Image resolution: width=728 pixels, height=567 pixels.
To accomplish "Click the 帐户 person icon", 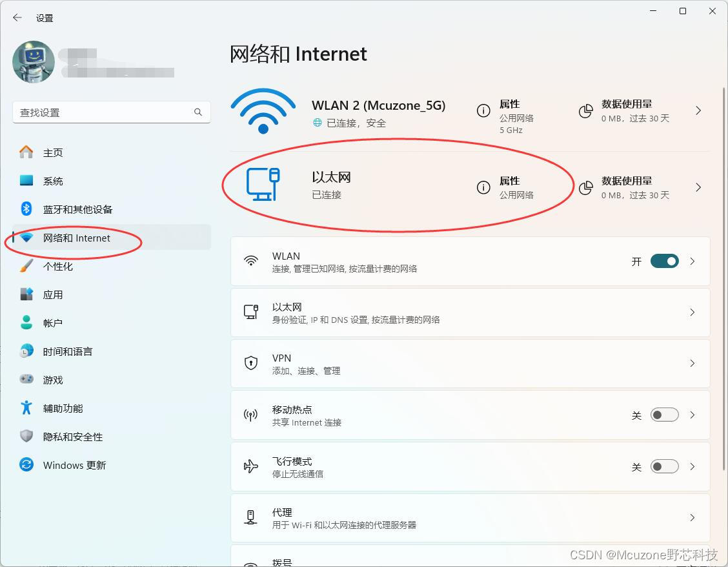I will [x=26, y=322].
